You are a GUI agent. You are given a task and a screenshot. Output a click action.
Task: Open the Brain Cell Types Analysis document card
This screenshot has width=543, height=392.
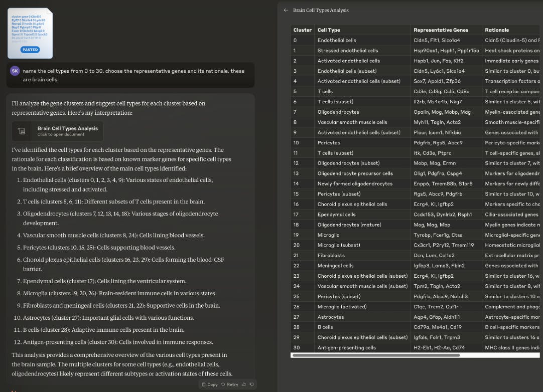coord(58,131)
